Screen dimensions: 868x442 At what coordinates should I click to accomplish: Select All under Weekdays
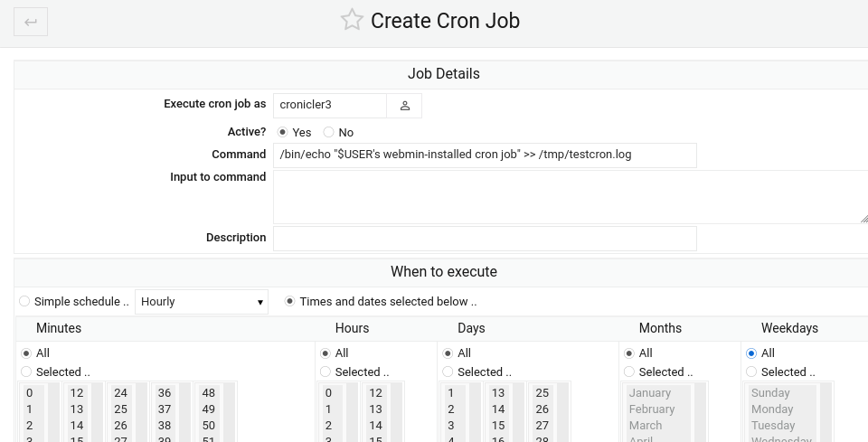(751, 353)
